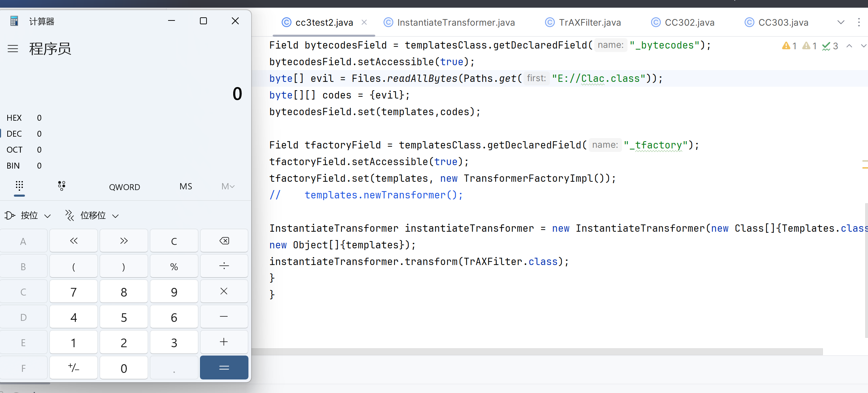
Task: Expand the bit shift 位移位 dropdown
Action: pos(92,215)
